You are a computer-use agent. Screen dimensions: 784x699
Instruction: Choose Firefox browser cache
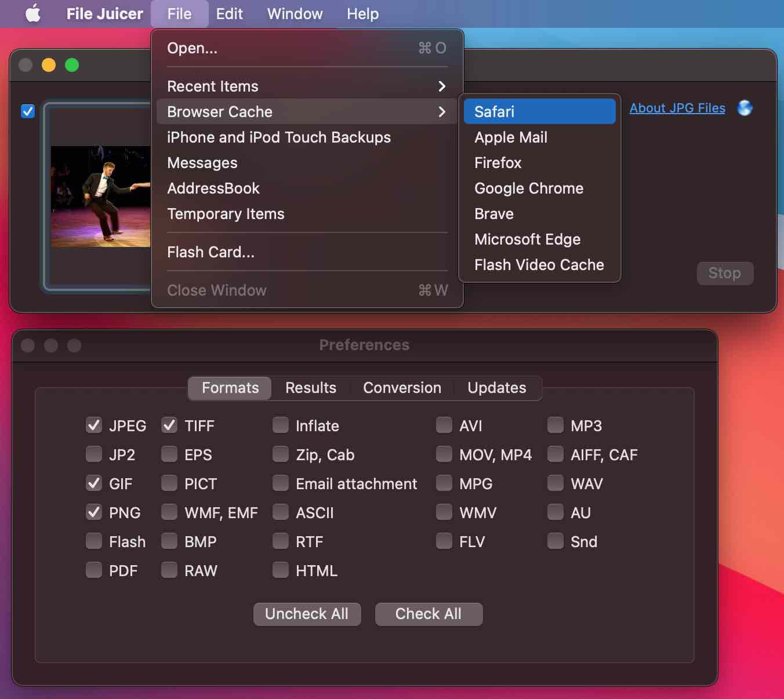pos(539,163)
